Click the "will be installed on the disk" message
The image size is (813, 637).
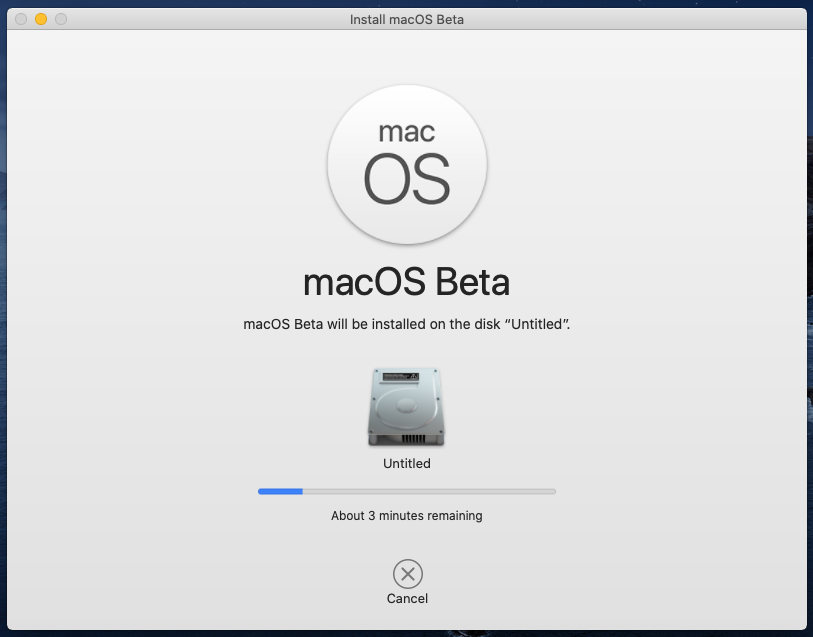406,324
